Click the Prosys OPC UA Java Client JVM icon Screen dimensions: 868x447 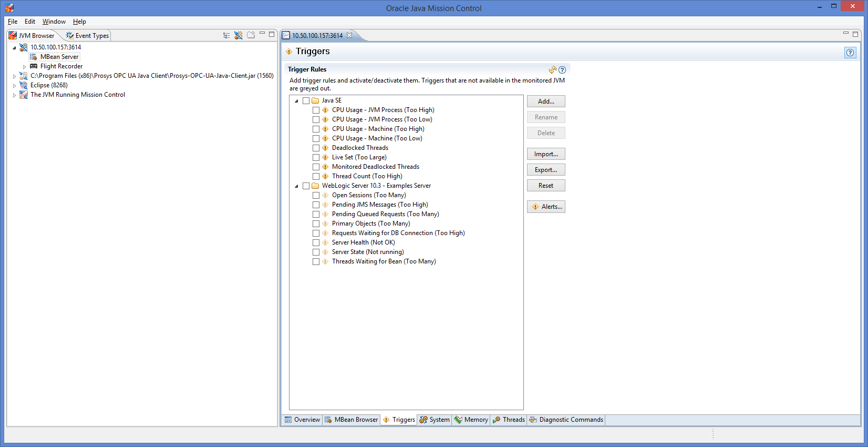coord(24,76)
